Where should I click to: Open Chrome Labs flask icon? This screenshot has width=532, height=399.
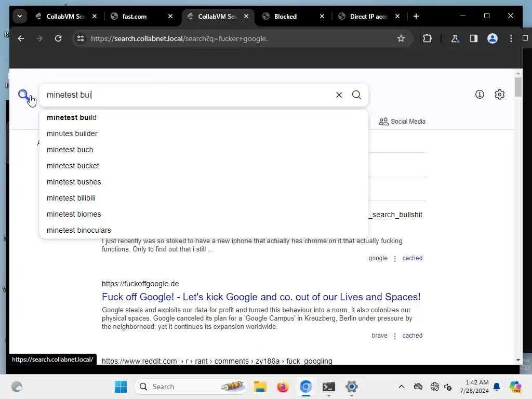coord(455,38)
